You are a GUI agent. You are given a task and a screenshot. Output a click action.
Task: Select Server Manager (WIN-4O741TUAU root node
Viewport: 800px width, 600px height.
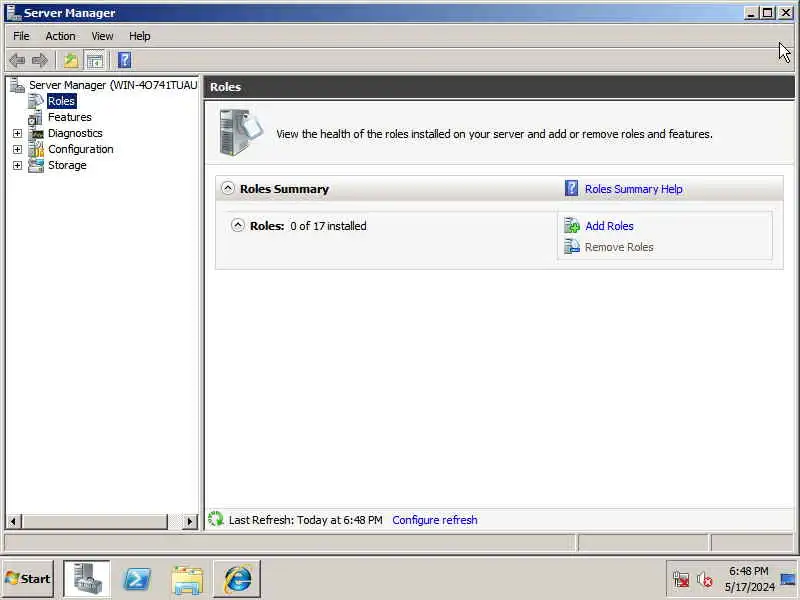coord(113,85)
